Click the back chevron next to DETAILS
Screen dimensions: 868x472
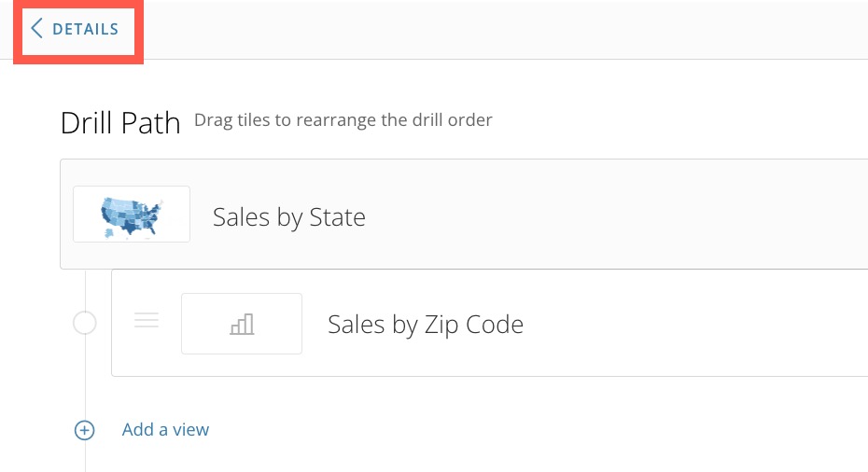pos(36,28)
